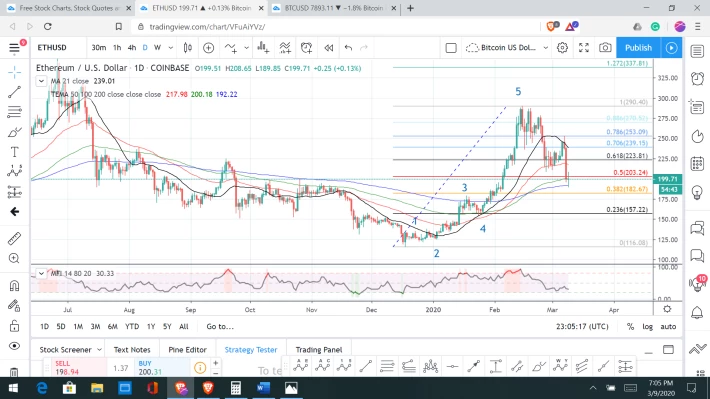Expand the time interval dropdown chevron

coord(171,48)
